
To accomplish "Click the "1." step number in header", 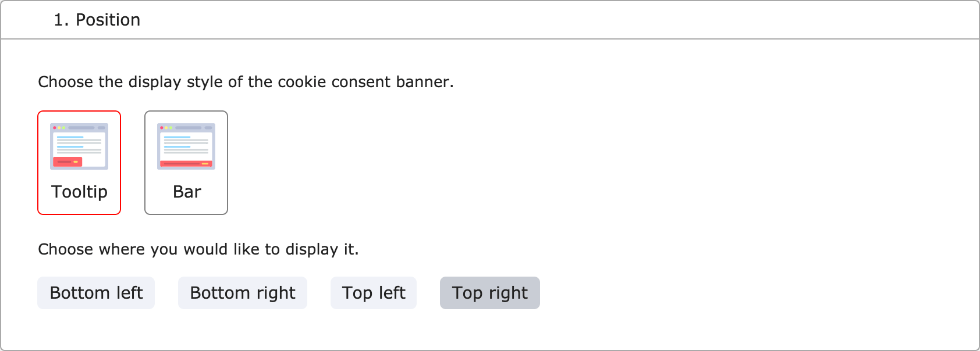I will 61,20.
